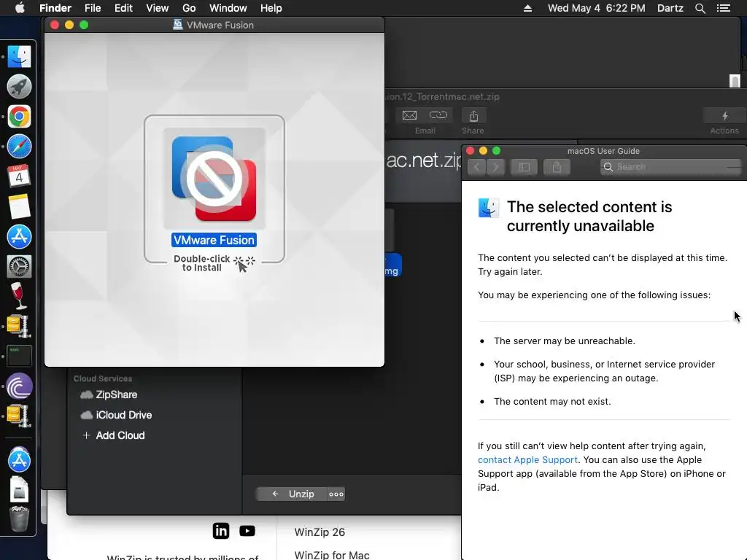
Task: Click eject icon in menu bar
Action: tap(527, 8)
